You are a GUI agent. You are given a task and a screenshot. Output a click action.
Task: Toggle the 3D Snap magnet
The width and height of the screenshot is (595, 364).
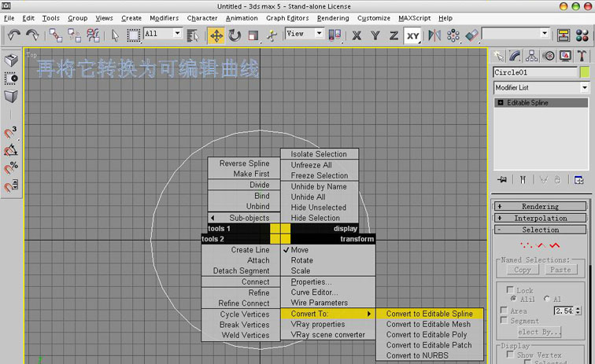[x=11, y=133]
